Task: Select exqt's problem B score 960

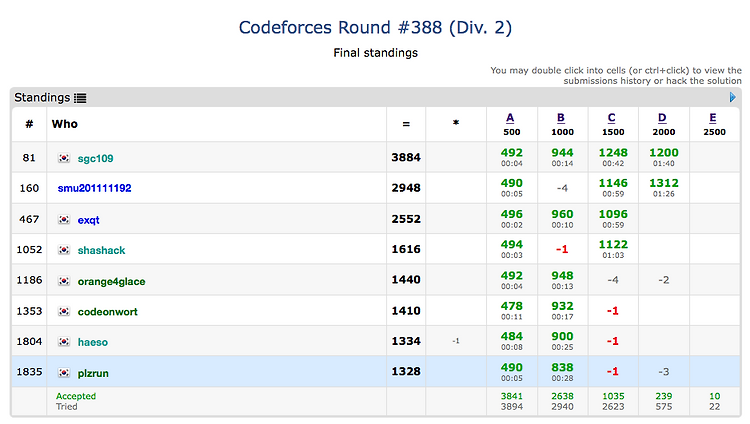Action: (562, 214)
